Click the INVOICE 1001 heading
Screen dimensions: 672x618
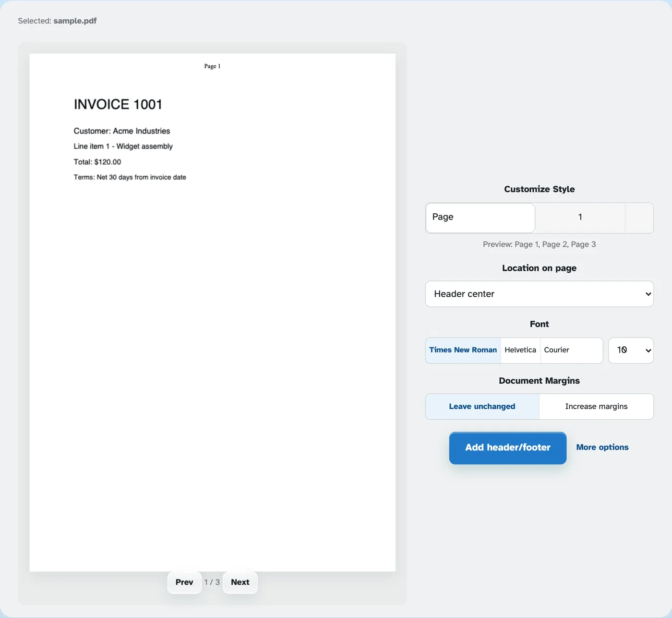click(x=118, y=104)
